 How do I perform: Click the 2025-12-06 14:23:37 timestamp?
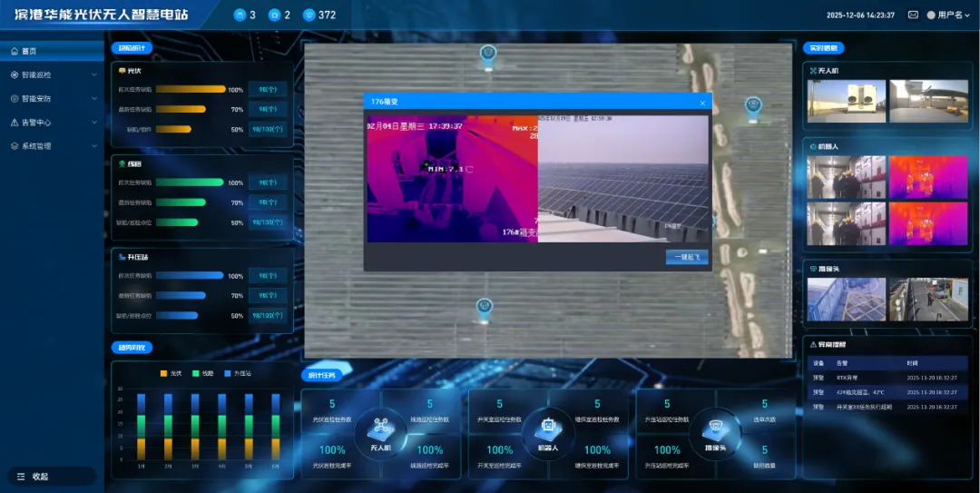(860, 15)
